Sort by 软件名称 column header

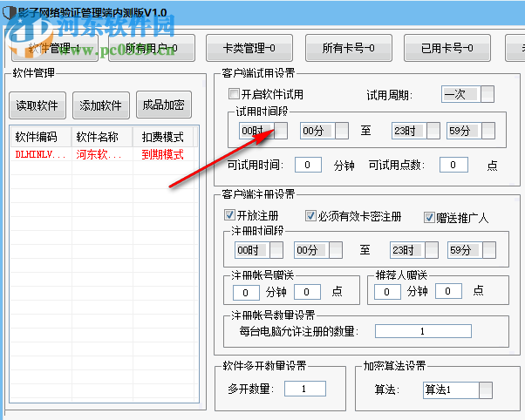click(102, 137)
